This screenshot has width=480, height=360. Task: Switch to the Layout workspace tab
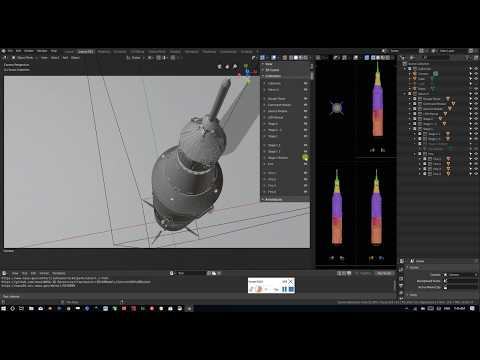(x=69, y=52)
